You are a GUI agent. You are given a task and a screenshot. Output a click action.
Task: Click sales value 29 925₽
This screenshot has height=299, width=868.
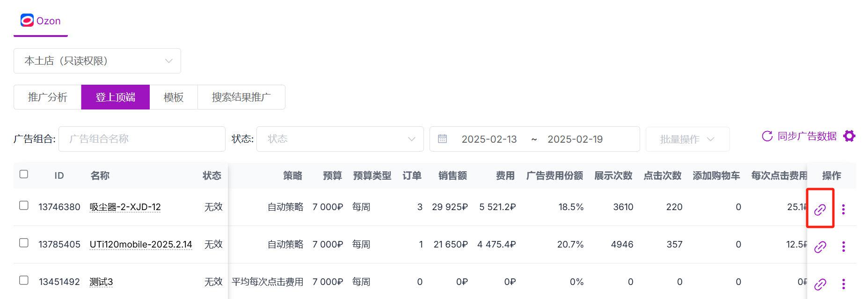(450, 207)
